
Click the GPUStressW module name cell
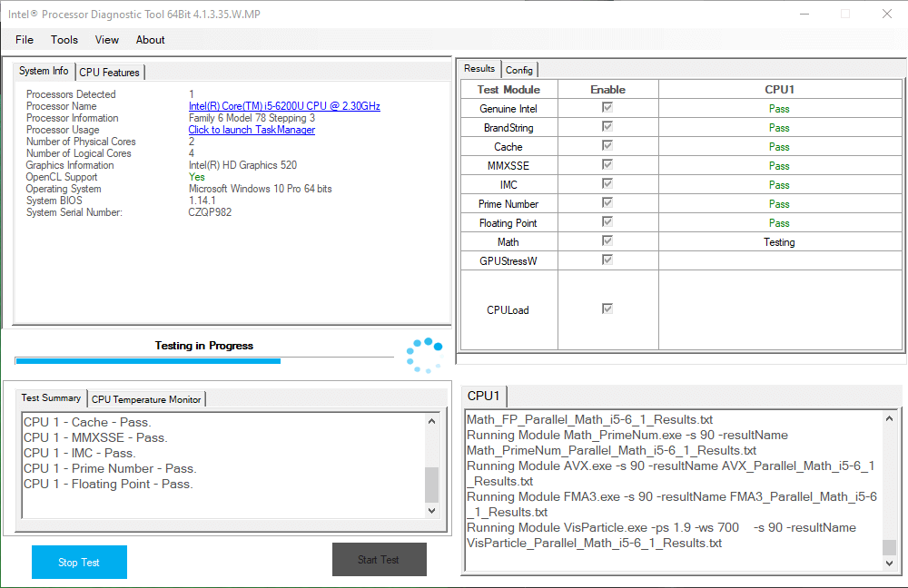pyautogui.click(x=509, y=261)
